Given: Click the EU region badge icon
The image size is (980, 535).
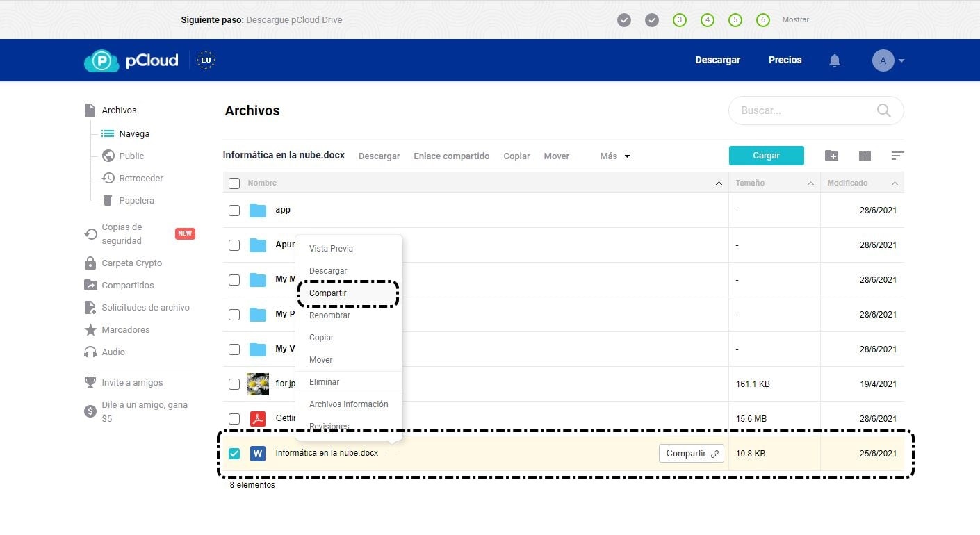Looking at the screenshot, I should (x=206, y=60).
